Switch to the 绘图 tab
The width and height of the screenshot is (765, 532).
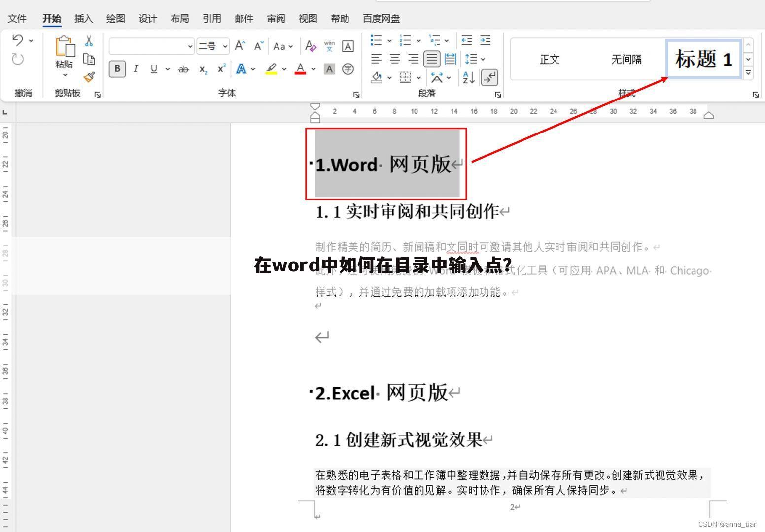(116, 19)
